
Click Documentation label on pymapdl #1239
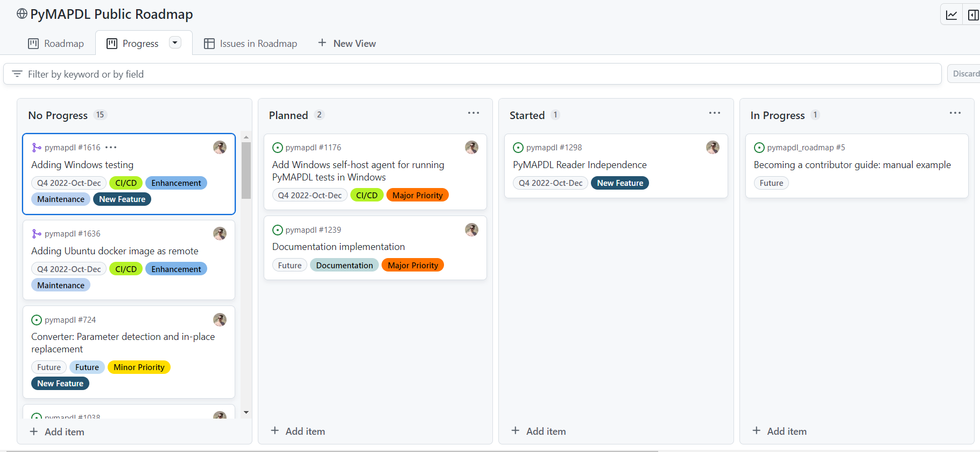(344, 266)
